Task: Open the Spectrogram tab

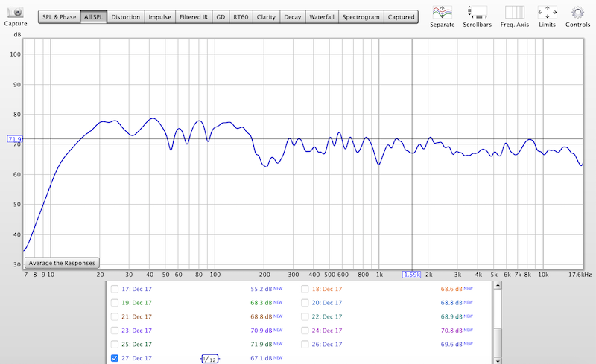Action: (361, 17)
